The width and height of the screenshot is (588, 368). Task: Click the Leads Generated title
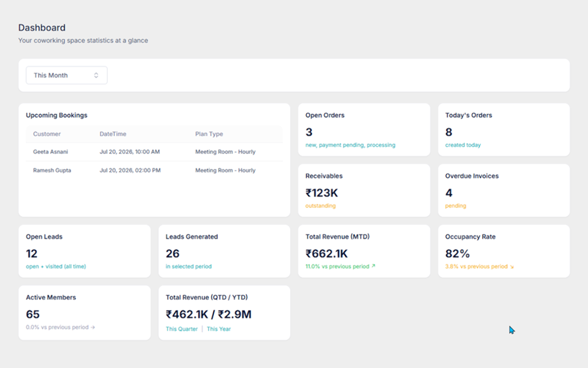(x=191, y=237)
